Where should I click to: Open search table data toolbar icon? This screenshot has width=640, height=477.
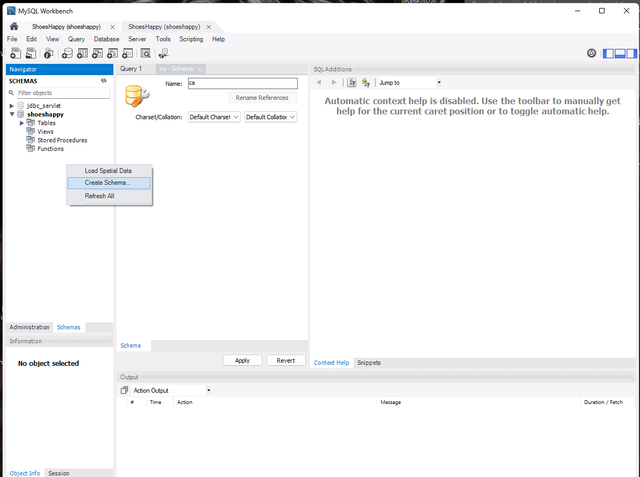pos(146,53)
